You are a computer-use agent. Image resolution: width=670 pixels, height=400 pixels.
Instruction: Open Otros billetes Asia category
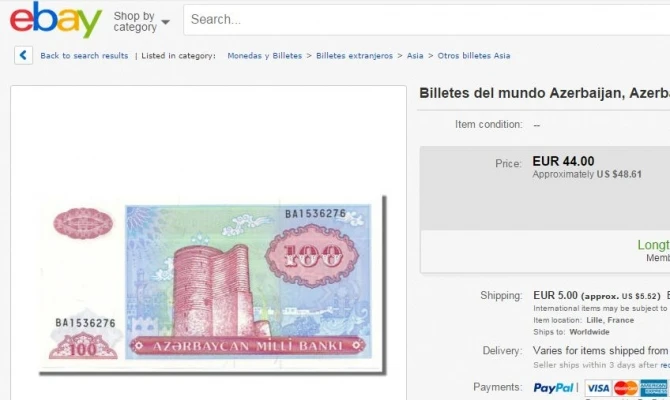(x=474, y=56)
